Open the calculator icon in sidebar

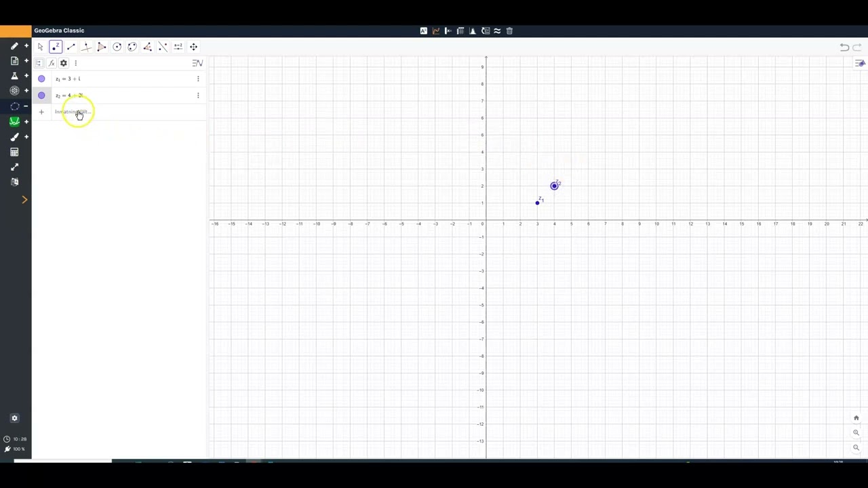(x=14, y=152)
